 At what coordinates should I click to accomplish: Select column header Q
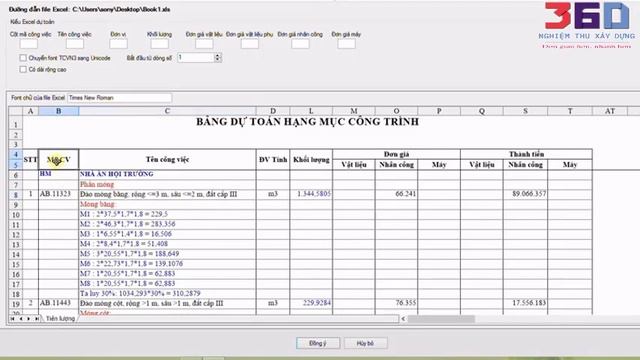pos(482,111)
